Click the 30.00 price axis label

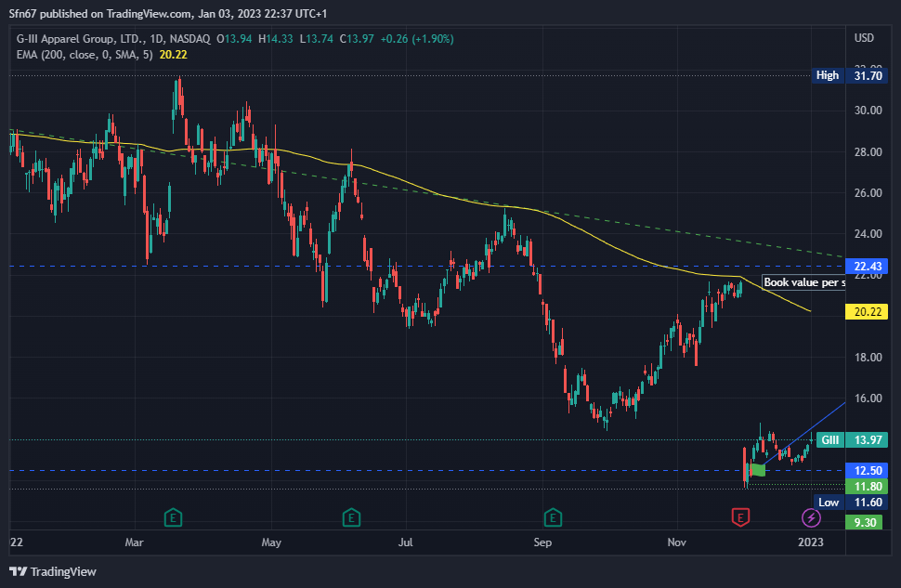coord(868,111)
